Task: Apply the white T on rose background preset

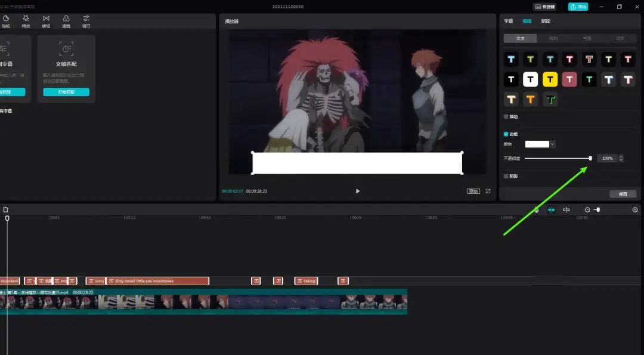Action: tap(569, 79)
